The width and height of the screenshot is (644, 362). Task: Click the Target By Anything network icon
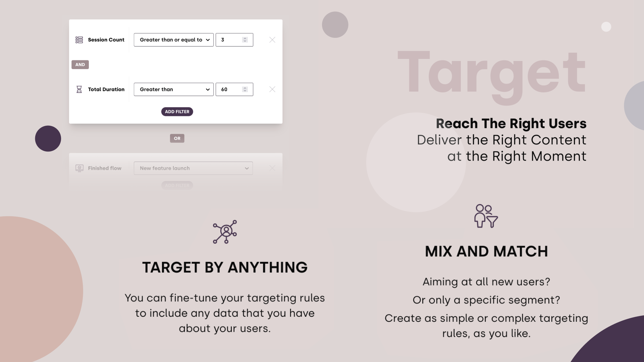point(225,231)
